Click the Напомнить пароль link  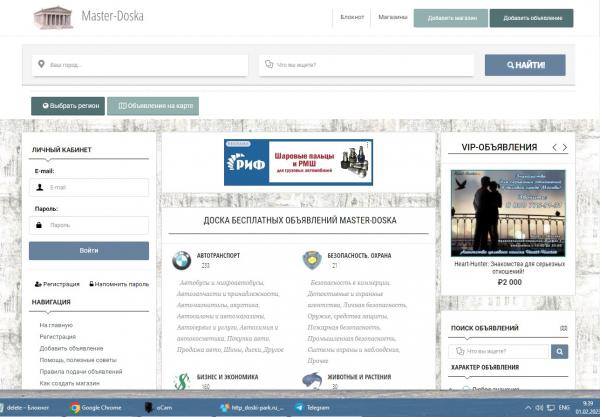click(119, 284)
